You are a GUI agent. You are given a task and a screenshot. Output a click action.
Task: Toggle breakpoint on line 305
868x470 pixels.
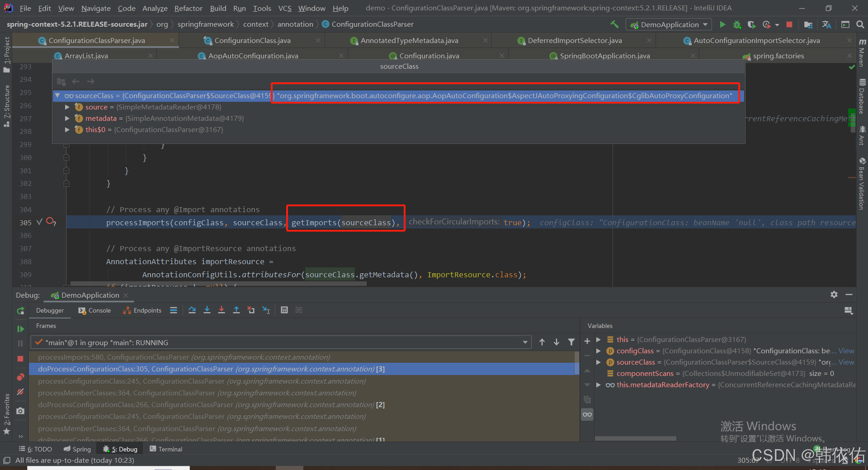coord(51,222)
